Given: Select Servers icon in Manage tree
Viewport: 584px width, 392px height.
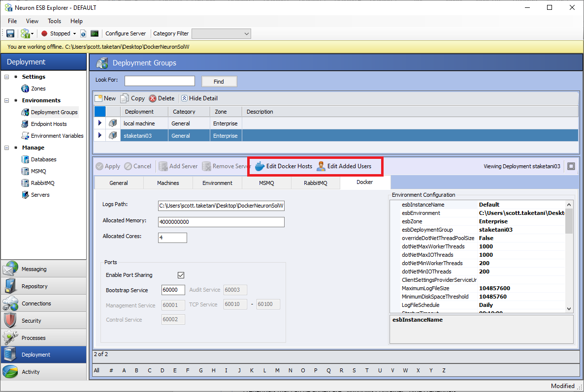Looking at the screenshot, I should [x=25, y=195].
